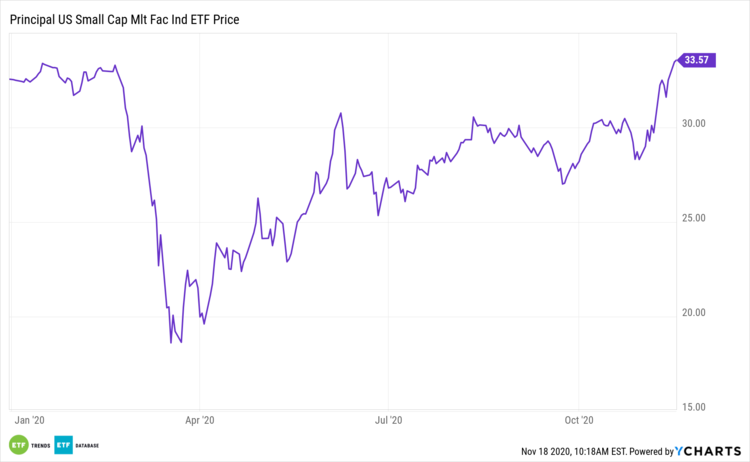The image size is (750, 462).
Task: Click the chart title text
Action: coord(130,19)
